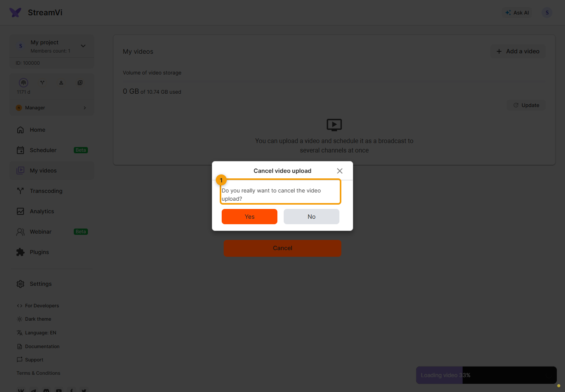
Task: Confirm cancellation with the Yes button
Action: tap(250, 217)
